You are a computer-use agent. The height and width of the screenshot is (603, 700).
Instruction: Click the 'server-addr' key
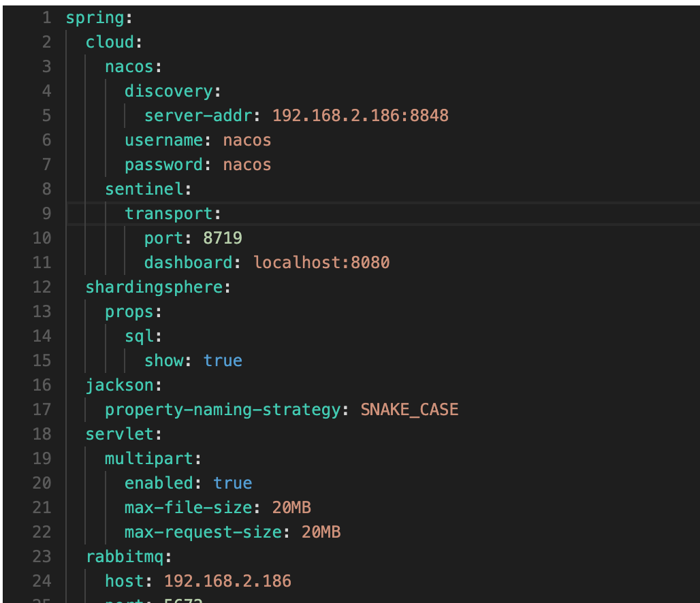198,116
